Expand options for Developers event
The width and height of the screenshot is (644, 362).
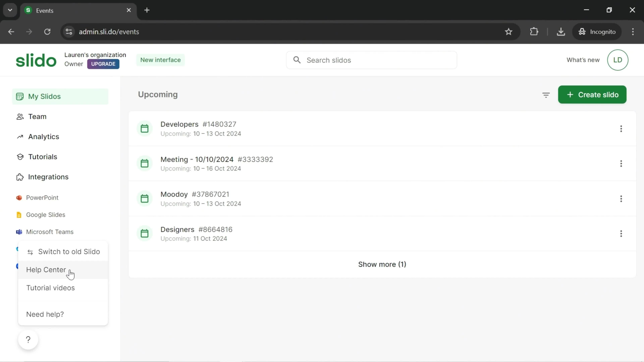[x=621, y=129]
